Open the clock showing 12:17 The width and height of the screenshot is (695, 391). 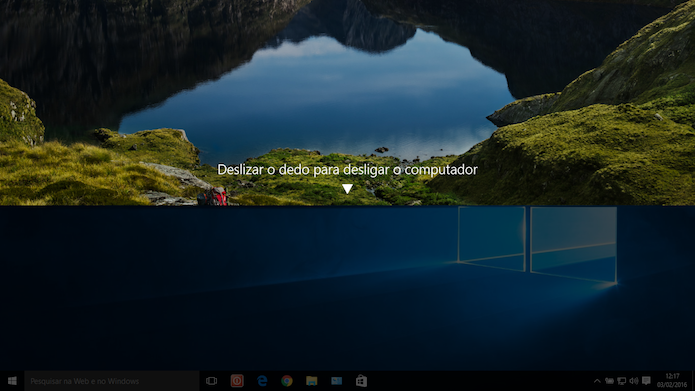tap(672, 381)
